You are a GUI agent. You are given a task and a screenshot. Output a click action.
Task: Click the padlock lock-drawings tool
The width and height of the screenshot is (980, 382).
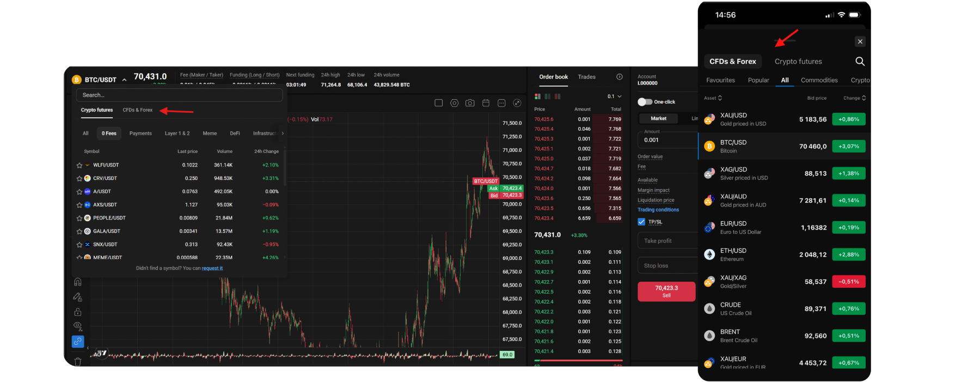78,312
